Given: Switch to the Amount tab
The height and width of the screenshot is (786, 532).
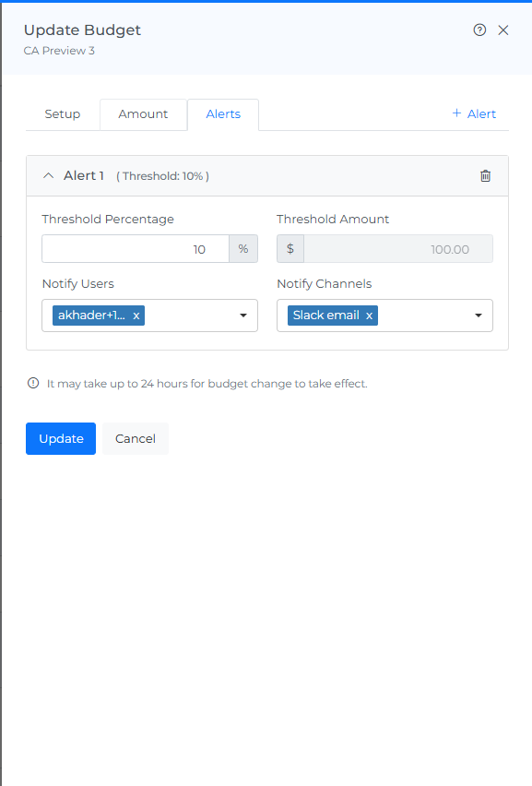Looking at the screenshot, I should click(143, 114).
